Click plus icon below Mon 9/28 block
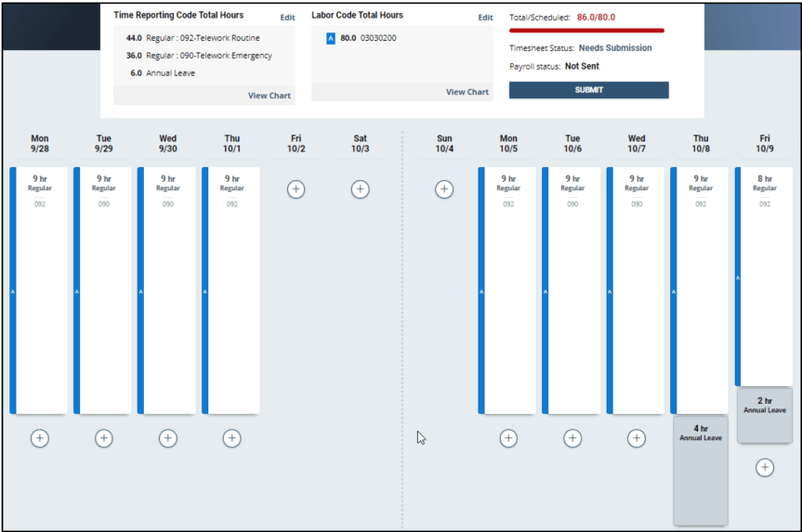 (39, 438)
